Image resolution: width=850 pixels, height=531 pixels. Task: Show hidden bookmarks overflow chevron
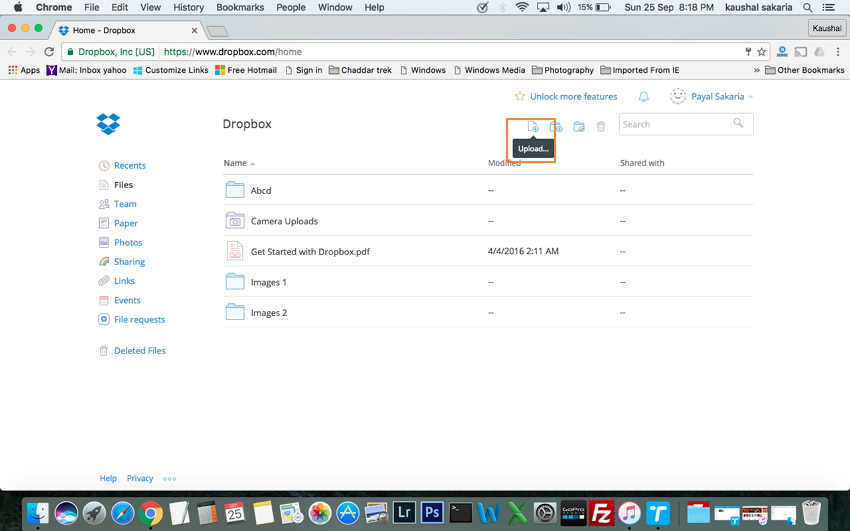coord(756,70)
